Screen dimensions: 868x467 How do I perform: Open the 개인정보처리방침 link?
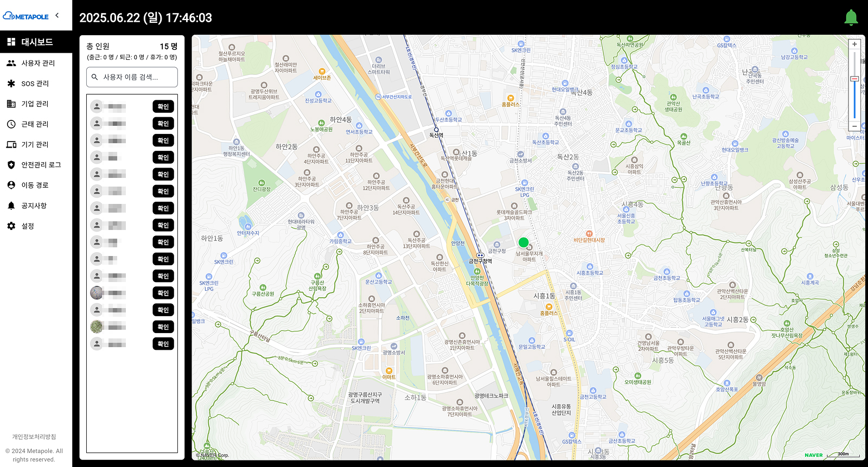click(34, 437)
